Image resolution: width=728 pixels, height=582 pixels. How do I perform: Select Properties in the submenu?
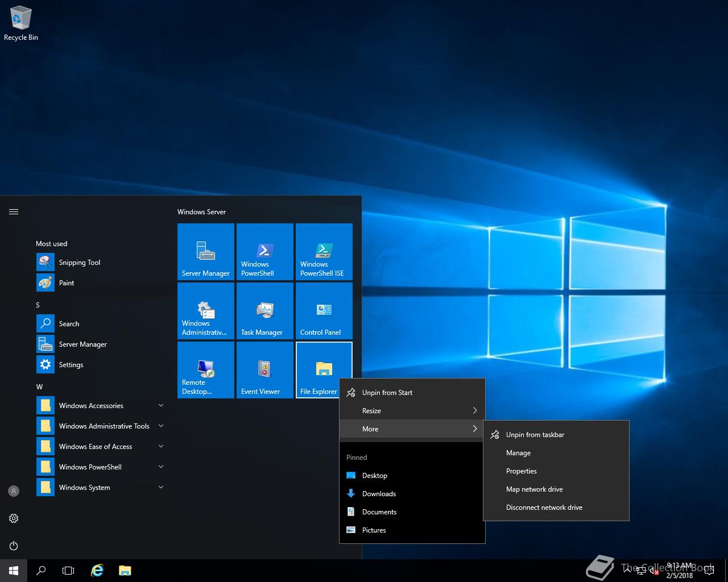[x=556, y=471]
